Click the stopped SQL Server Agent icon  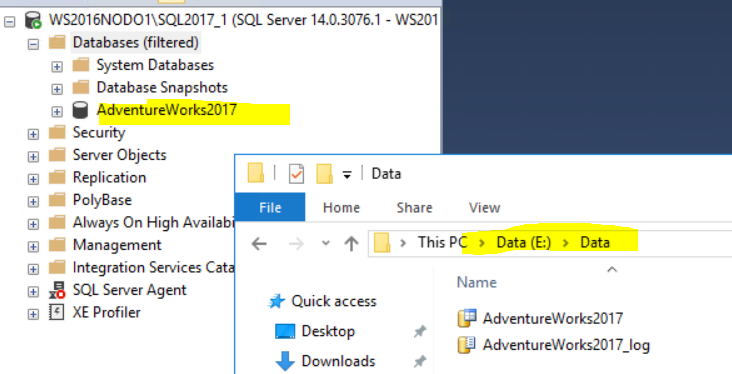57,290
